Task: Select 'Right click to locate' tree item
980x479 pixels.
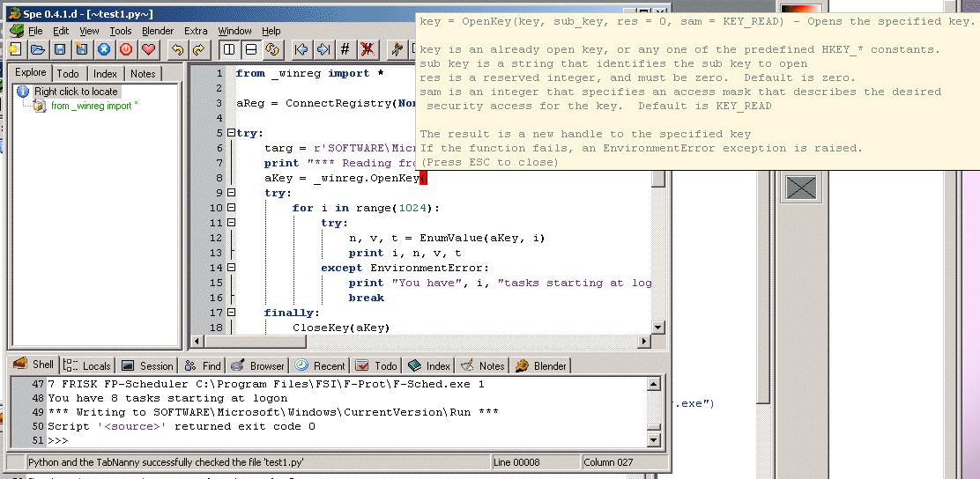Action: coord(76,92)
